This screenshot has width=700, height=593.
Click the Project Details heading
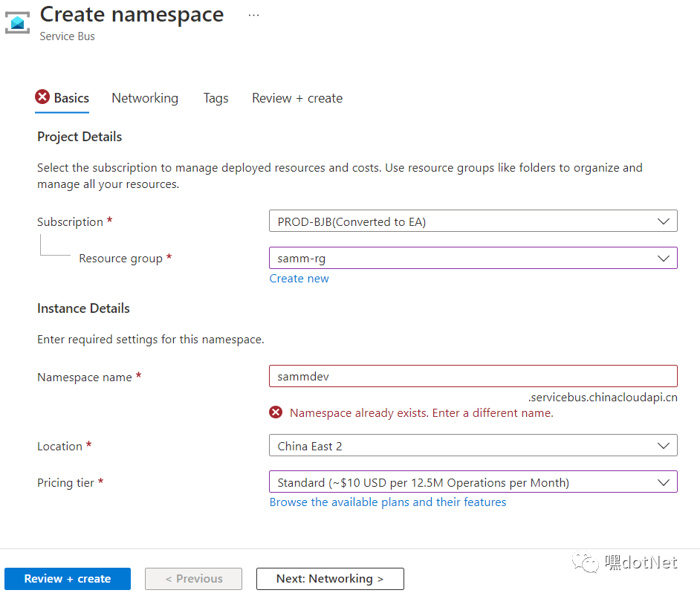[x=80, y=137]
